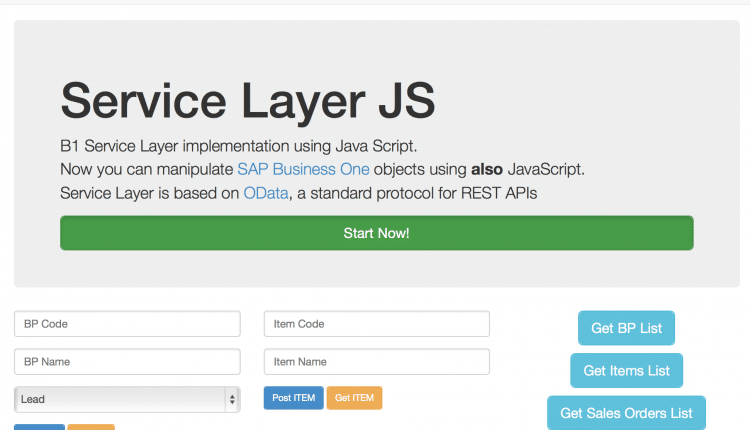This screenshot has width=750, height=430.
Task: Click the Get Items List button
Action: 626,371
